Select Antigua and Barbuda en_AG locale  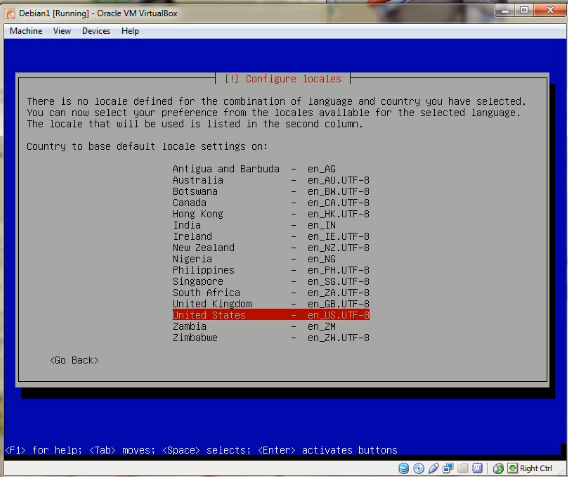pos(271,169)
